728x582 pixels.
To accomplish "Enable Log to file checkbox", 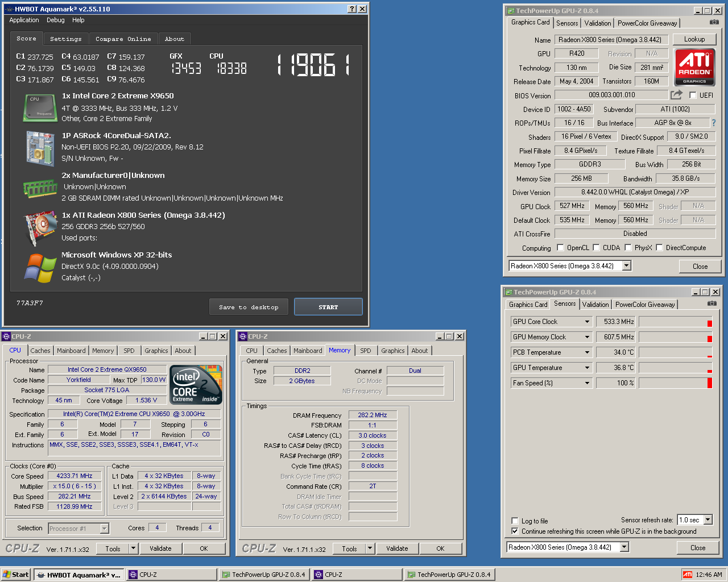I will tap(515, 521).
